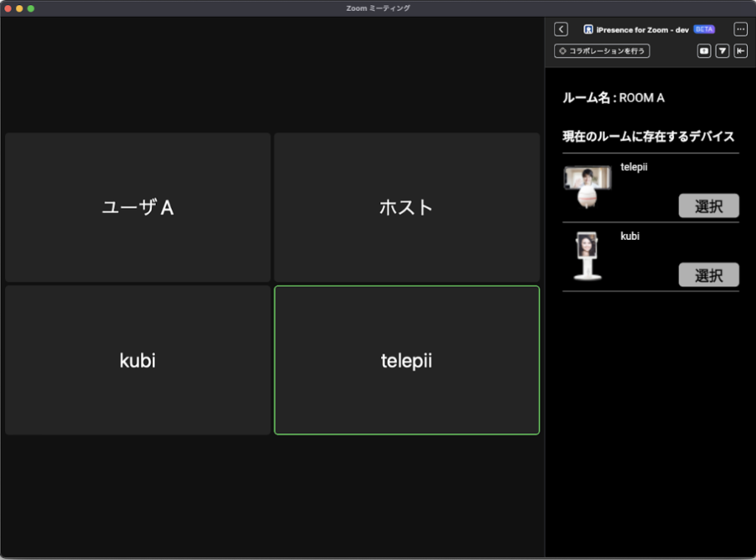The height and width of the screenshot is (560, 756).
Task: Minimize the Zoom meeting window
Action: (x=19, y=8)
